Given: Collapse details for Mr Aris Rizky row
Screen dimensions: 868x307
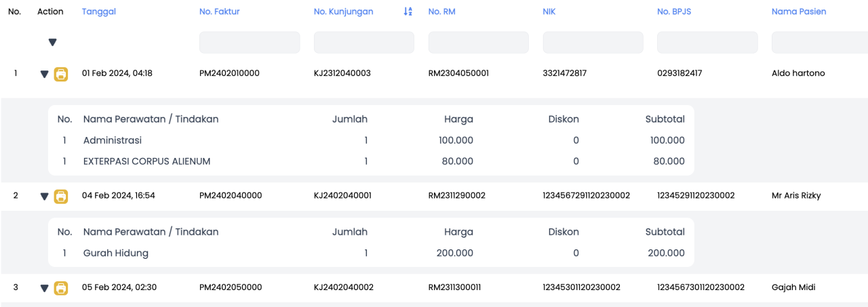Looking at the screenshot, I should [x=45, y=197].
